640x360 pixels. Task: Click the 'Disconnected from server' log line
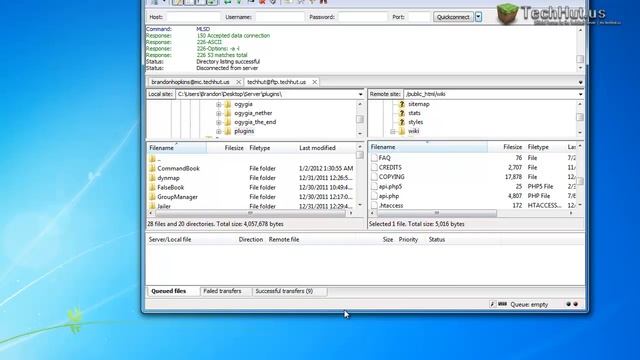[x=227, y=68]
